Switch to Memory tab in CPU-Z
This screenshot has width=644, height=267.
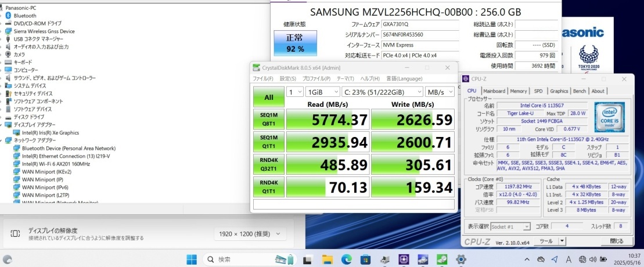click(519, 91)
